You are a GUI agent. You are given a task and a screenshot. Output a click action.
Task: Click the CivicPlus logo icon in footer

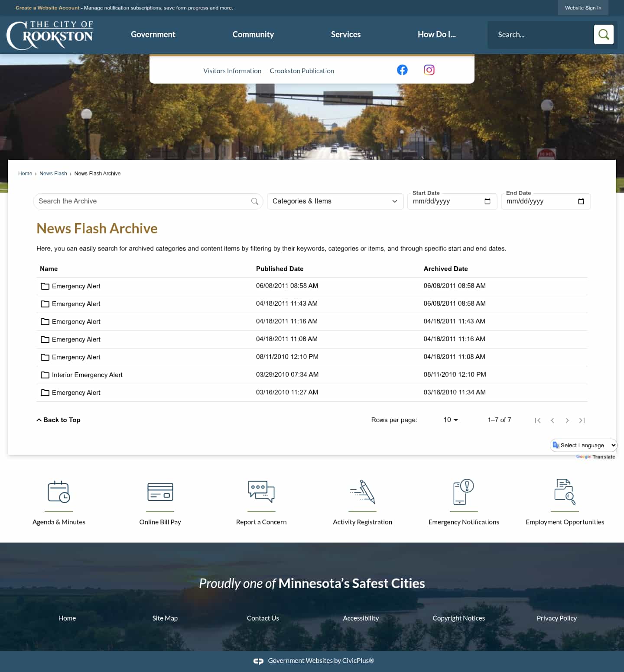click(258, 661)
